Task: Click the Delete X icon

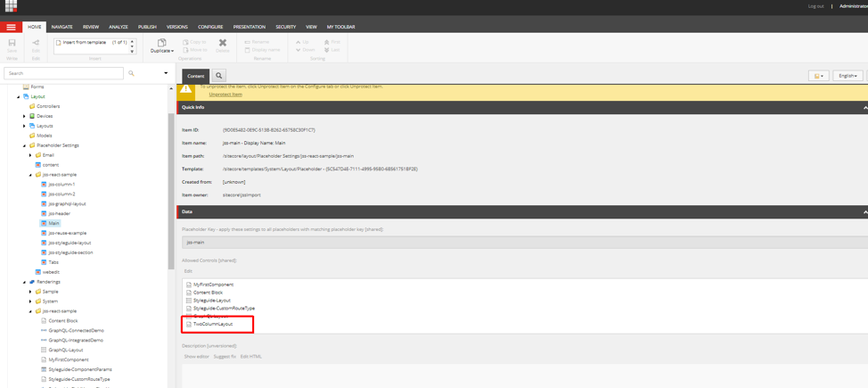Action: [x=223, y=43]
